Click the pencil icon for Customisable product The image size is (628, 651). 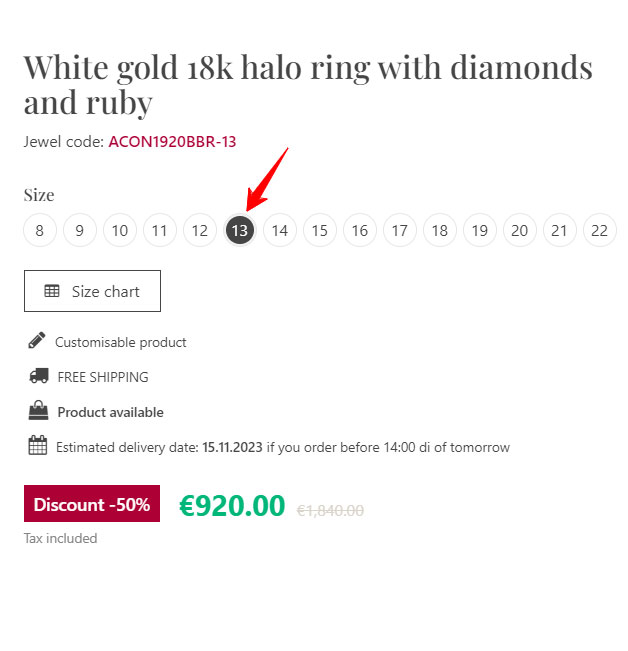click(37, 340)
